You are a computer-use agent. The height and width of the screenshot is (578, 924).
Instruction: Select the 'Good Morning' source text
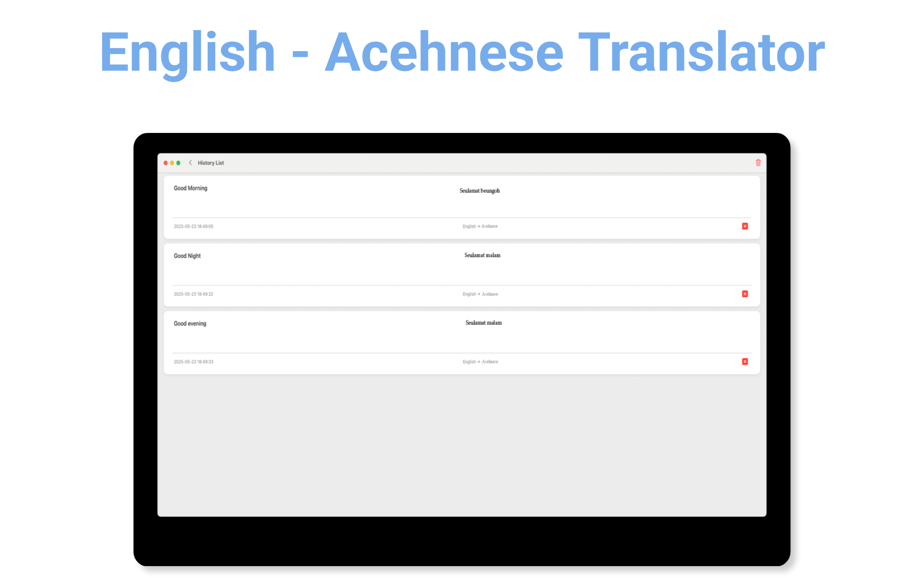[x=190, y=188]
